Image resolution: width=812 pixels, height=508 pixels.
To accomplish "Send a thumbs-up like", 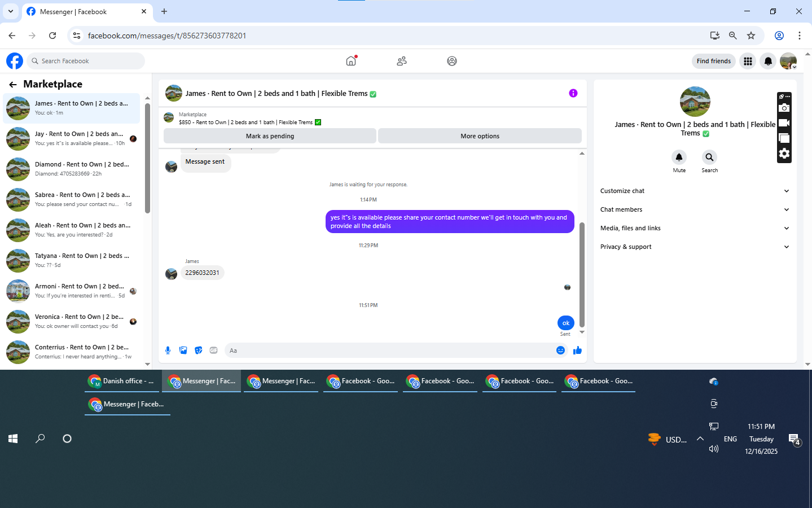I will 577,351.
